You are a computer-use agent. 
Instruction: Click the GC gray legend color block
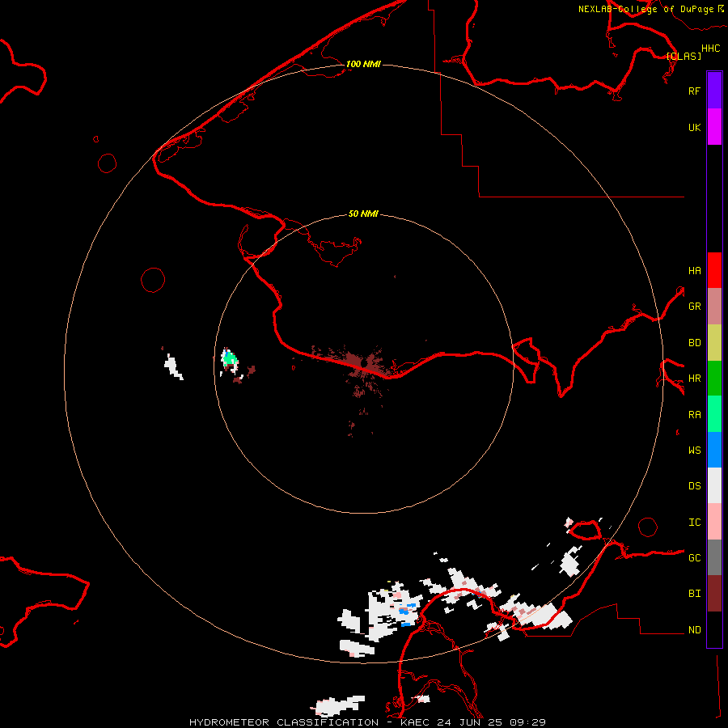(714, 557)
